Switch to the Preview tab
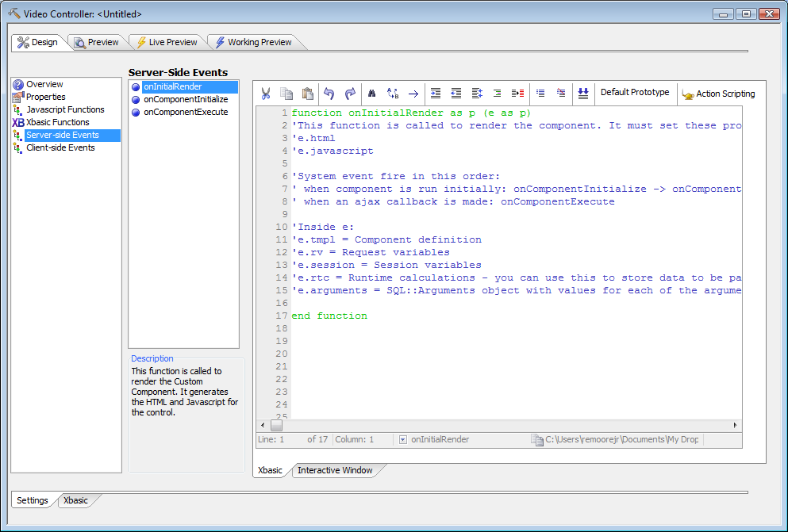Image resolution: width=788 pixels, height=532 pixels. point(97,42)
